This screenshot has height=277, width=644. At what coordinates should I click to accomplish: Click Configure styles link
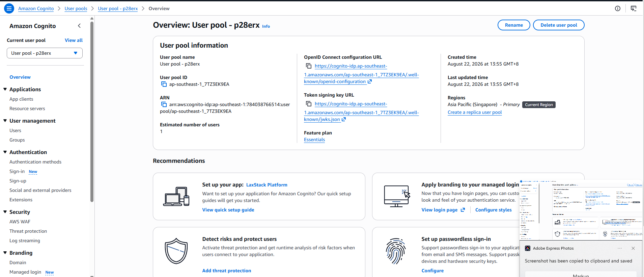click(x=493, y=210)
